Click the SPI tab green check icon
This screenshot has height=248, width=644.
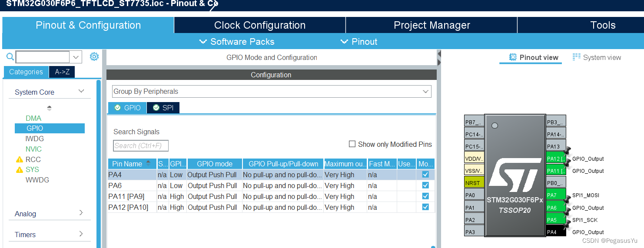156,108
